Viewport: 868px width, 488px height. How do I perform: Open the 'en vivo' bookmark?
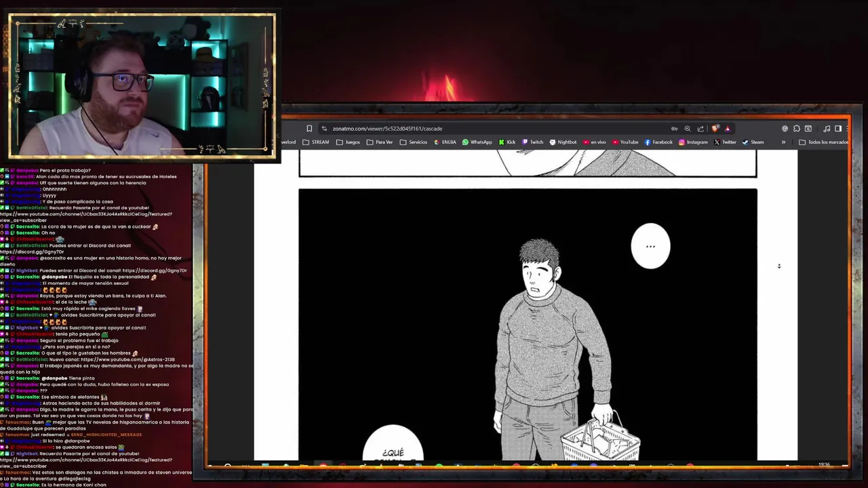point(595,142)
